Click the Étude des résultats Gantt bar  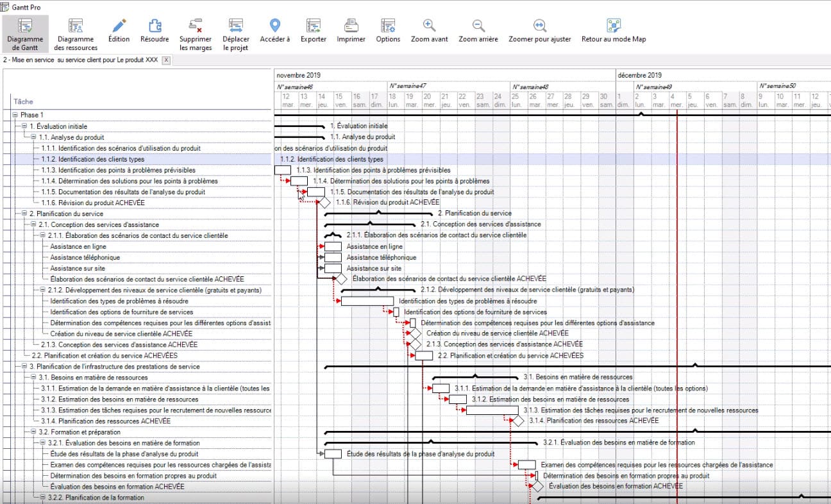333,454
